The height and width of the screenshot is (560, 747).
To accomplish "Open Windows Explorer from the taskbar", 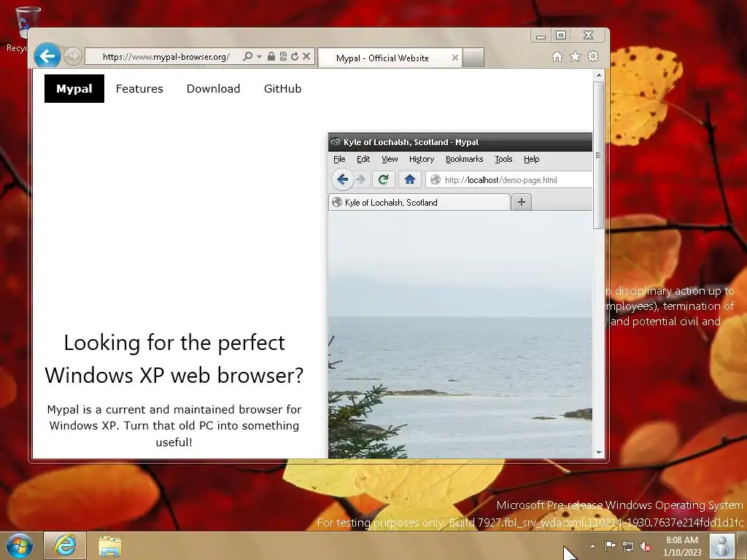I will coord(109,545).
